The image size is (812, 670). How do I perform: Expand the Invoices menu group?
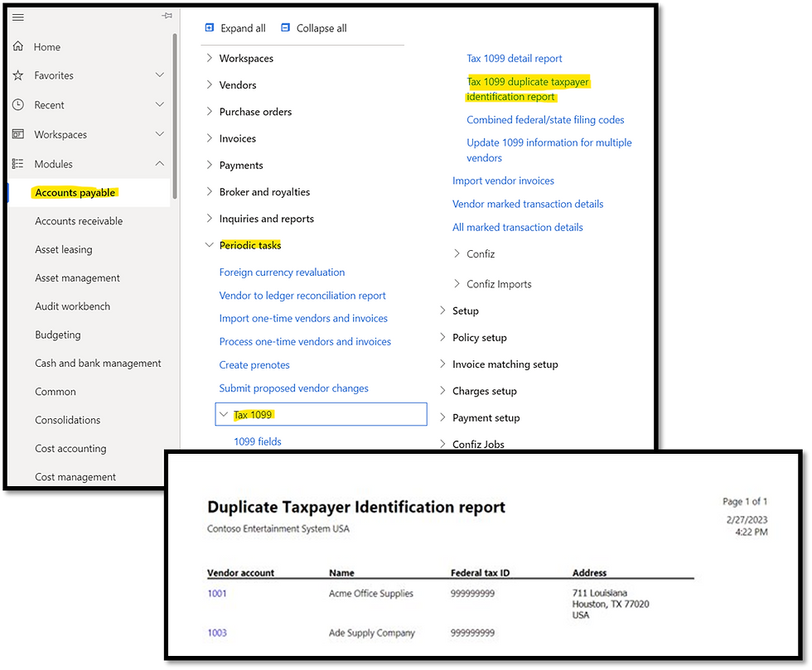(209, 138)
